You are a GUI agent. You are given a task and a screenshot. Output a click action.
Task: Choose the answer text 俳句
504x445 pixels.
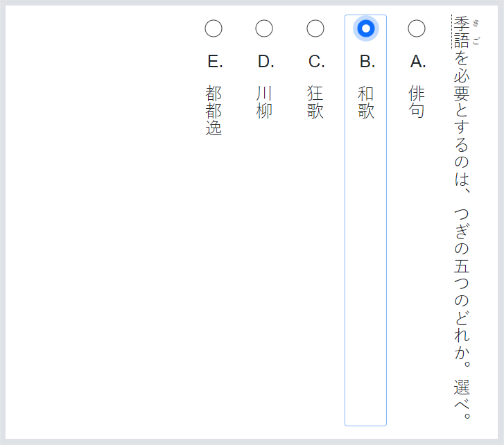pos(417,102)
